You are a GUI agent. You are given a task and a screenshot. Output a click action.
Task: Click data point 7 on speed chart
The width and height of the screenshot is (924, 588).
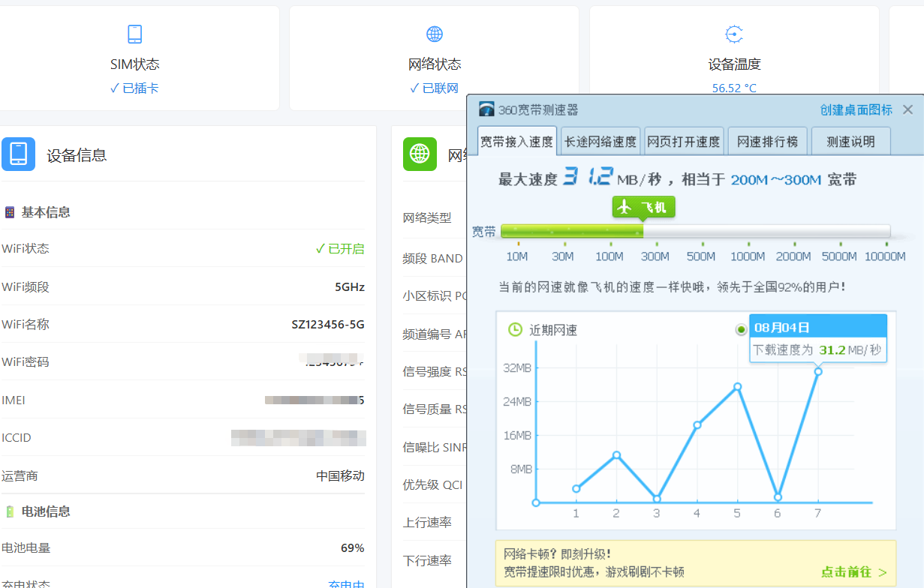(x=818, y=371)
